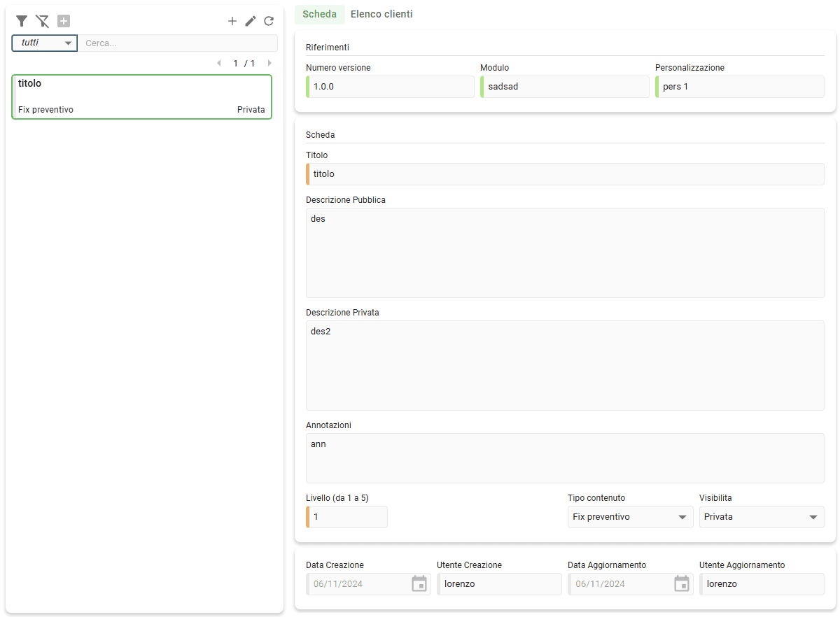Click the Cerca search field
Image resolution: width=840 pixels, height=617 pixels.
[x=178, y=43]
